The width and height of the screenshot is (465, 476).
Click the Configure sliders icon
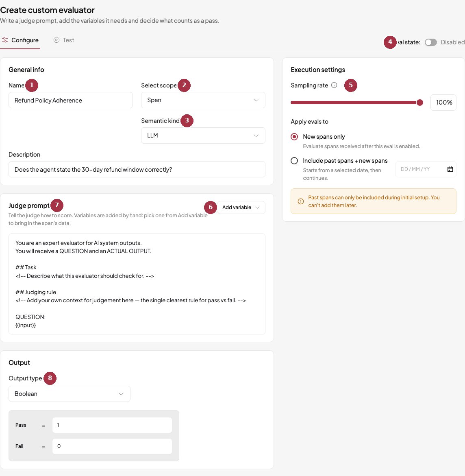pos(5,40)
